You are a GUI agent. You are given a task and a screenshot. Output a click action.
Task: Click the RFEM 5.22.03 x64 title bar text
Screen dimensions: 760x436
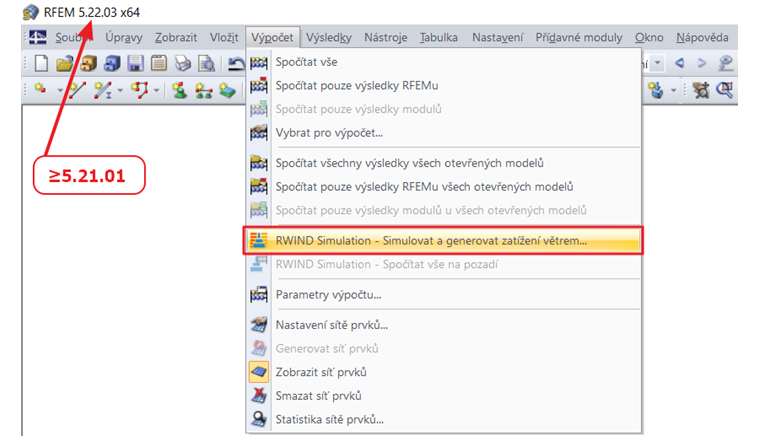tap(92, 13)
